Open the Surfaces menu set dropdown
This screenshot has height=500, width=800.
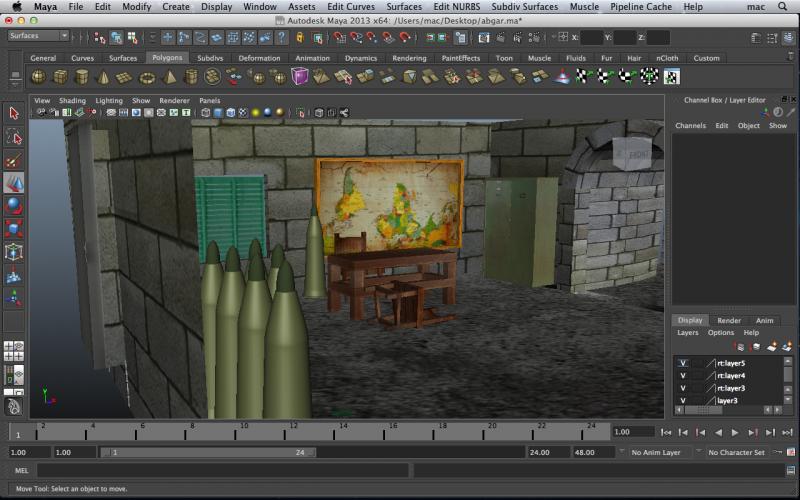coord(38,36)
